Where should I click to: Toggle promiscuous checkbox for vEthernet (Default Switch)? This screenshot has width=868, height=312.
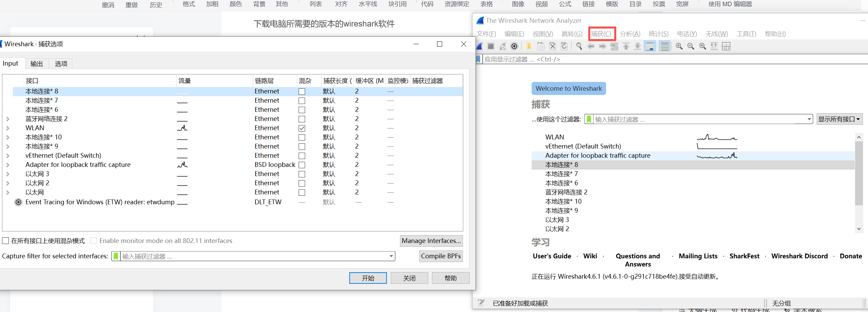tap(302, 156)
